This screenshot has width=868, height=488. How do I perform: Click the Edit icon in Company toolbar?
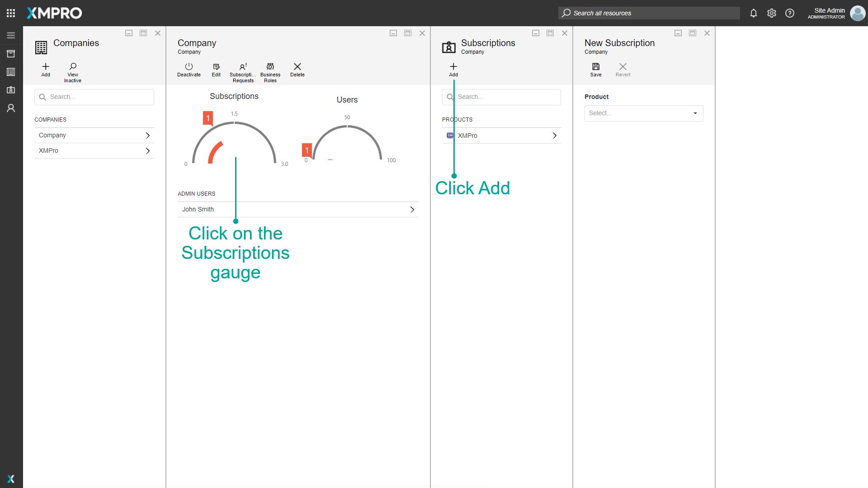pyautogui.click(x=216, y=69)
